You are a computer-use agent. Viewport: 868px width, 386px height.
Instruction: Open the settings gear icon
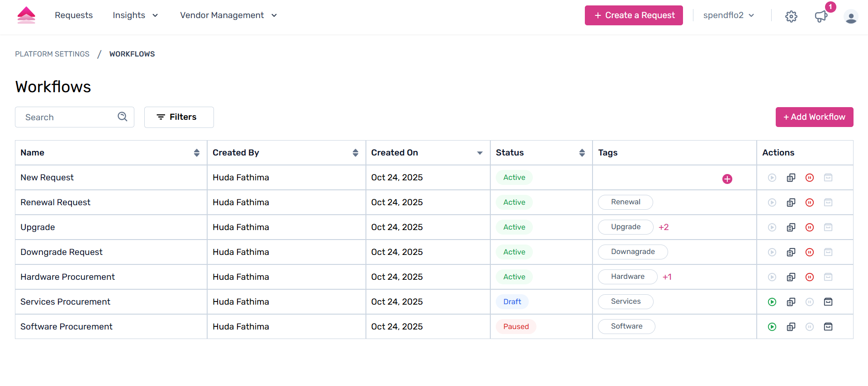click(791, 16)
